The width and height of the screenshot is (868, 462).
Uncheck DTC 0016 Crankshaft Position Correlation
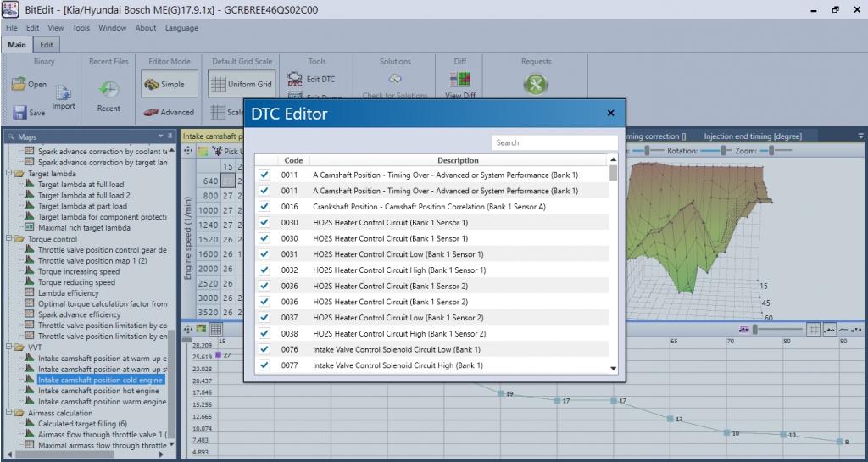pos(264,206)
